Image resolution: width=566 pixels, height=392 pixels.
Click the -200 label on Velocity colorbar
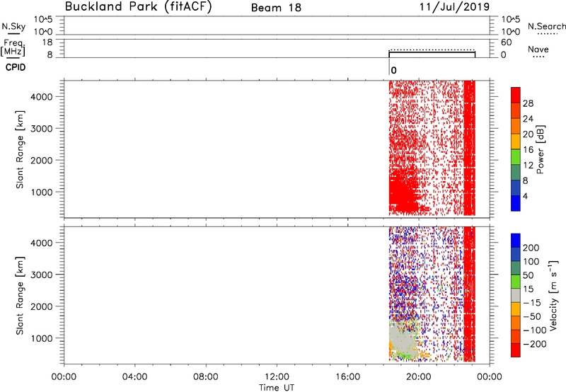coord(534,344)
